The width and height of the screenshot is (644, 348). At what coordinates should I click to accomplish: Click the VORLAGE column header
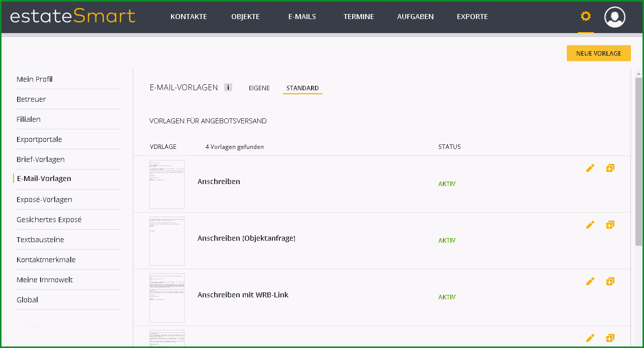pyautogui.click(x=163, y=147)
